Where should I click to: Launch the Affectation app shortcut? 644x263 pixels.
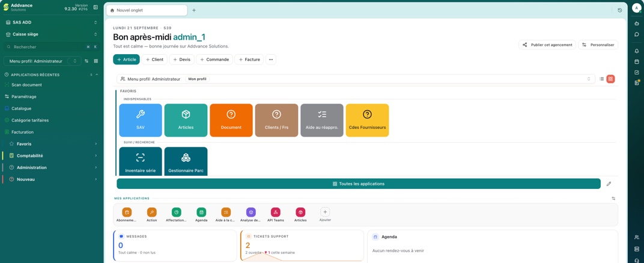[x=176, y=215]
